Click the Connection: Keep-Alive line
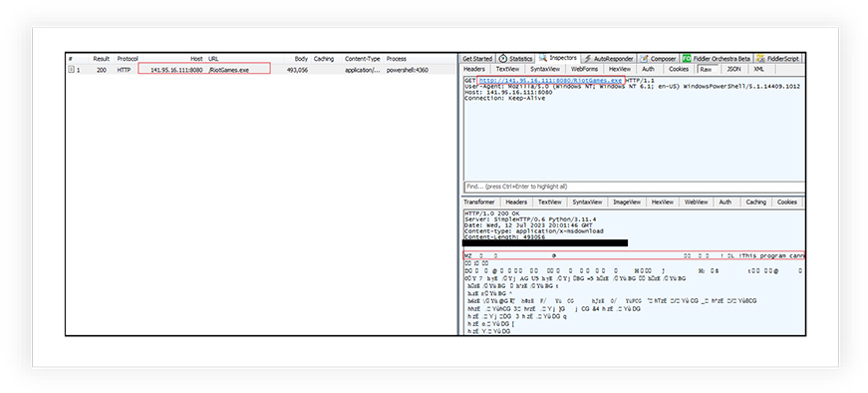Viewport: 868px width, 393px height. 504,98
